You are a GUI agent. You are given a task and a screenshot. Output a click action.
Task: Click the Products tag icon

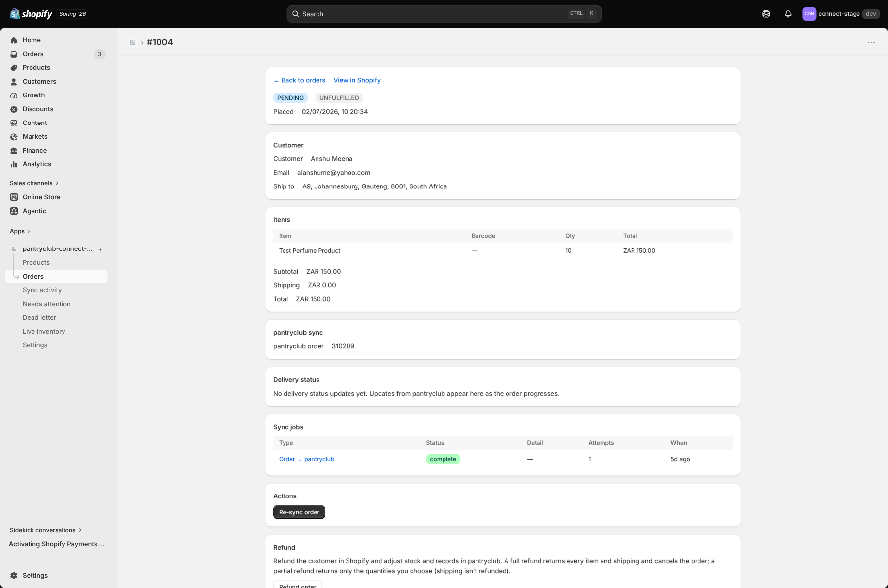pyautogui.click(x=14, y=68)
